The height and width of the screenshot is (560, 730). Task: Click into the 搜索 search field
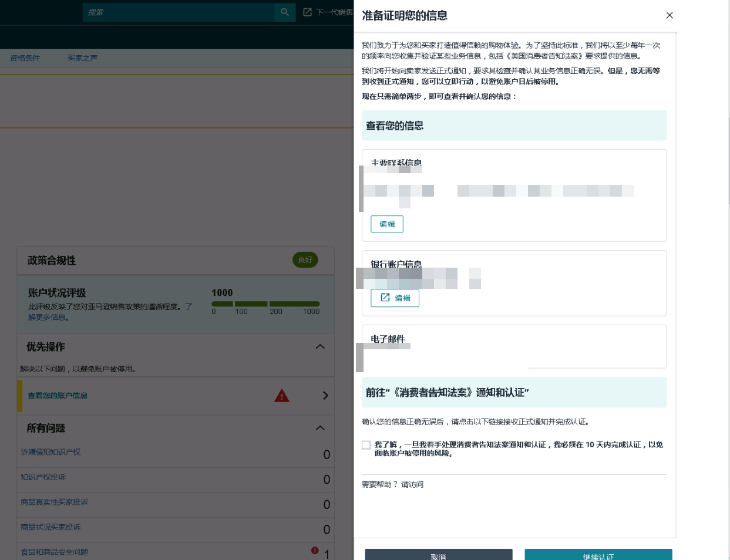[x=179, y=12]
